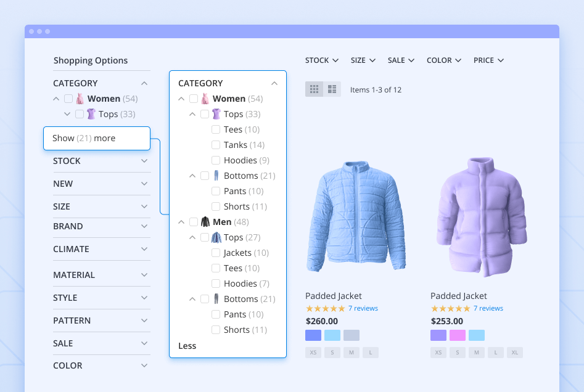
Task: Check the Women category checkbox
Action: pyautogui.click(x=194, y=98)
